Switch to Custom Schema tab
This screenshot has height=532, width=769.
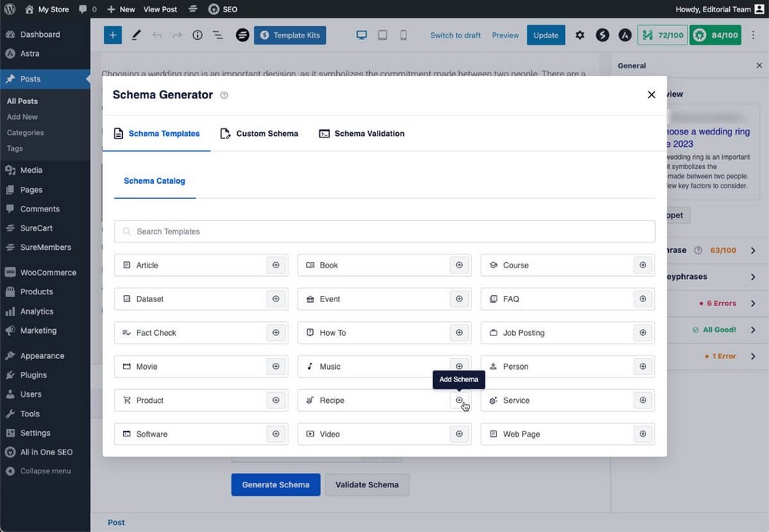coord(259,134)
